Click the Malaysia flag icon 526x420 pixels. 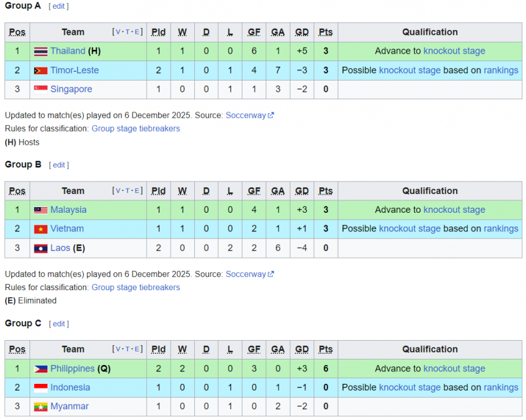[x=41, y=210]
